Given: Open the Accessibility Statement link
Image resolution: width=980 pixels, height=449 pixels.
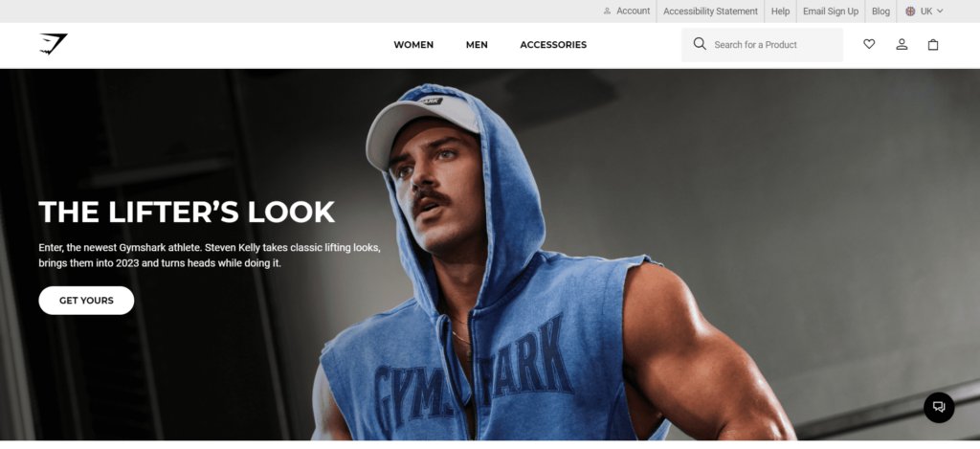Looking at the screenshot, I should 710,11.
